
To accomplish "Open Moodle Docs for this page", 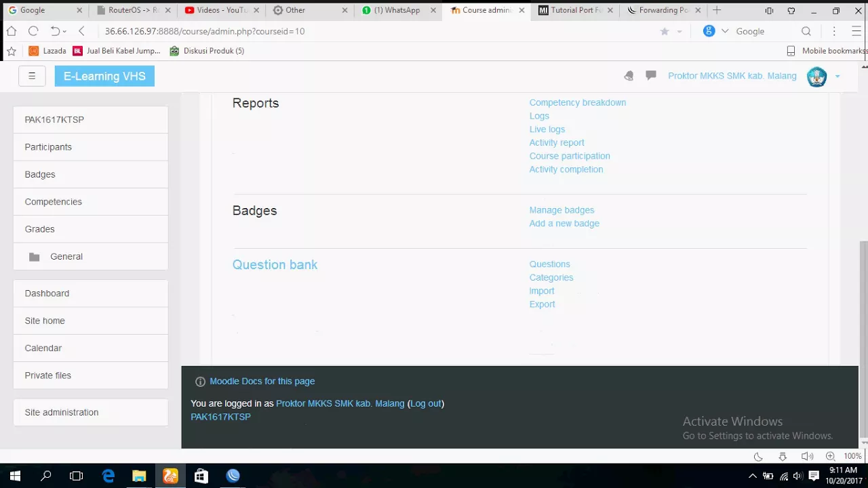I will click(262, 382).
